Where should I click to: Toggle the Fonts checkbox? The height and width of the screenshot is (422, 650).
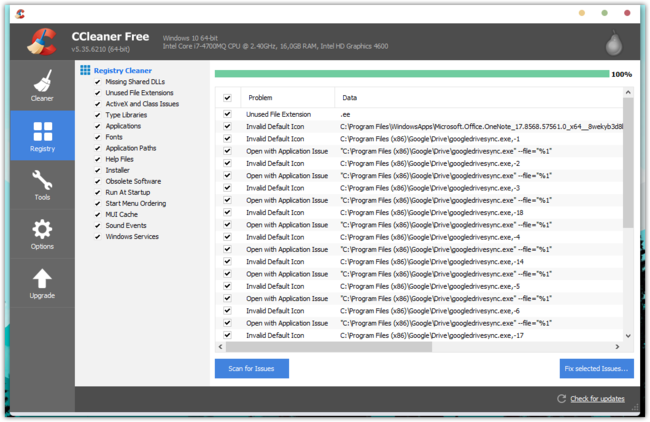[x=97, y=137]
